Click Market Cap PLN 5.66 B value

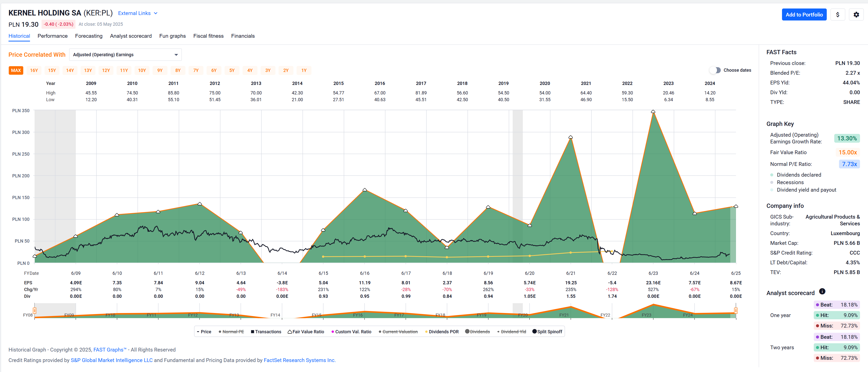click(x=846, y=243)
